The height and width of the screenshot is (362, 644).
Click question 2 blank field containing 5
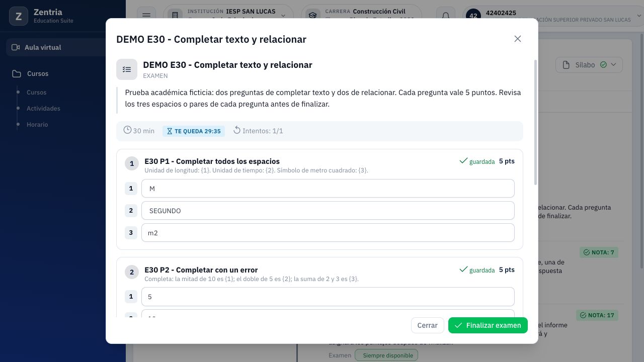point(328,297)
